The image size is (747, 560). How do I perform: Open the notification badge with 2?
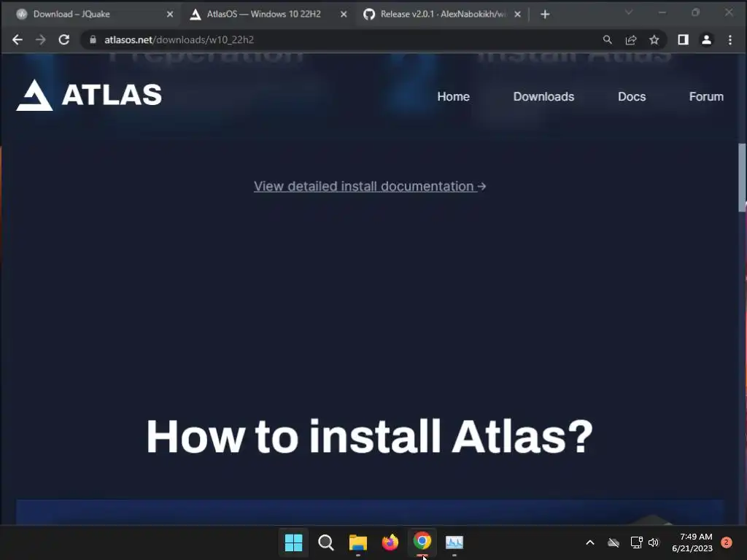(x=727, y=542)
